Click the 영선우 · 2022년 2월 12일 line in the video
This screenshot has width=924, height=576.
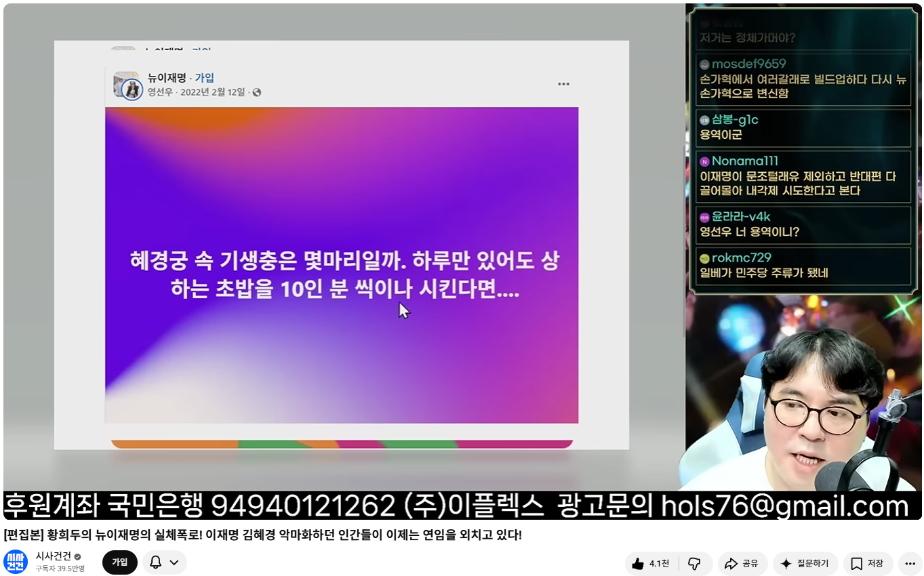[204, 92]
